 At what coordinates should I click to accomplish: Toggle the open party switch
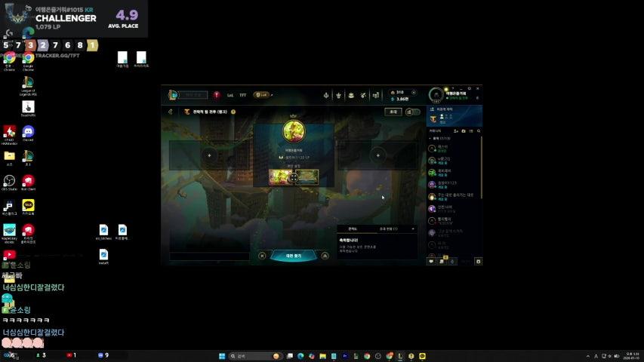tap(413, 112)
